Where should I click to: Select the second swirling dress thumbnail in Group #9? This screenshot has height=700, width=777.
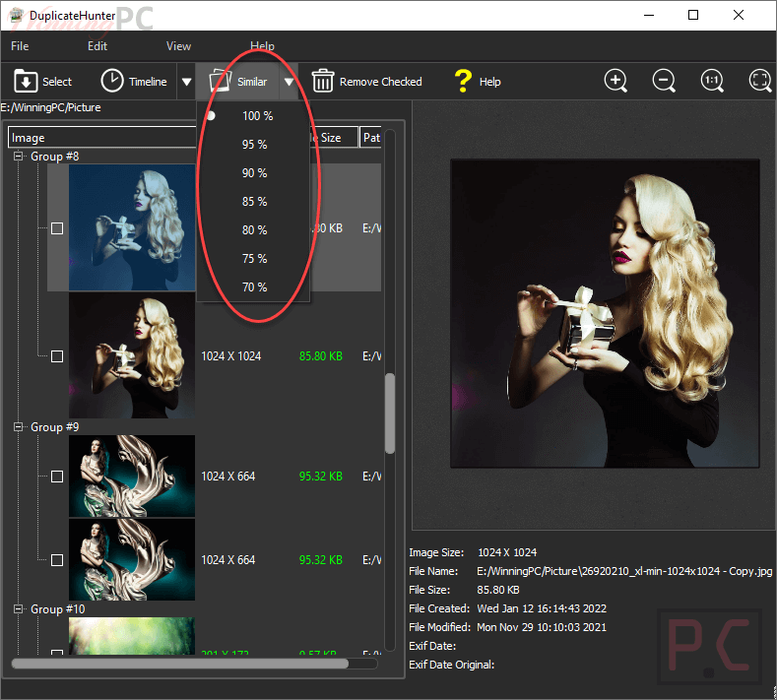click(132, 560)
